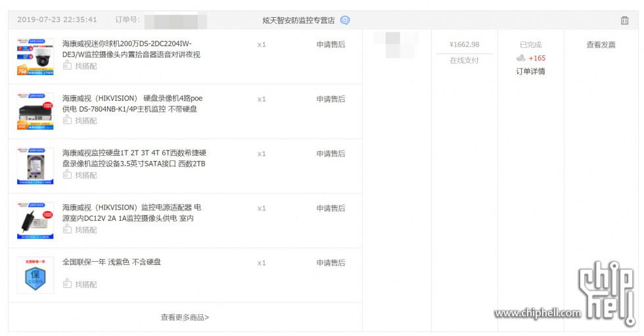Select 找搭配 under the 迷你球机 camera item
The width and height of the screenshot is (644, 336).
(80, 66)
